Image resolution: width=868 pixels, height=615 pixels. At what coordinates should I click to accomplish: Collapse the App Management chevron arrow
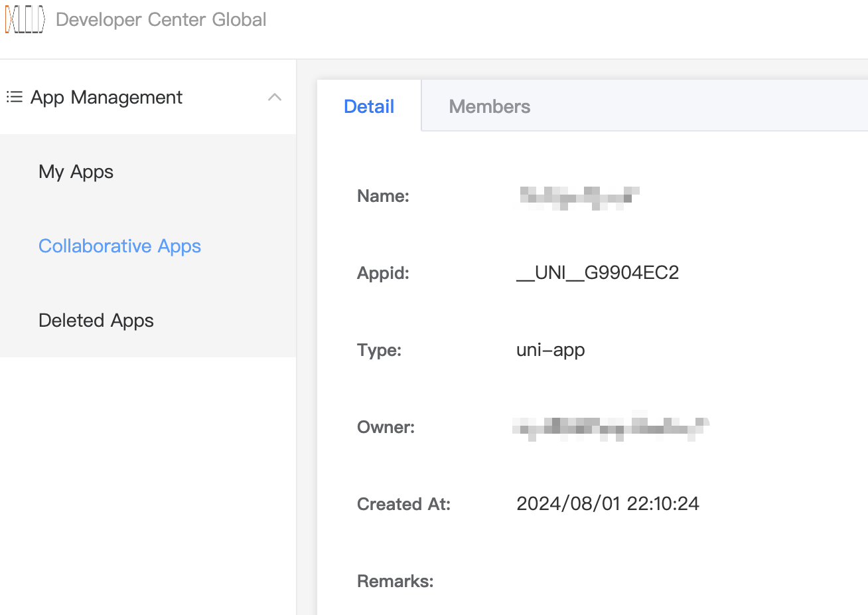(x=274, y=98)
